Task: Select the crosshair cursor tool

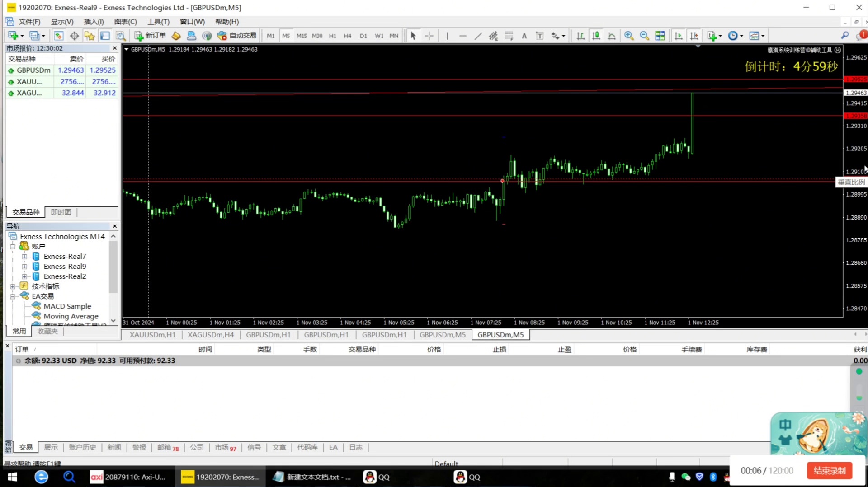Action: click(x=429, y=36)
